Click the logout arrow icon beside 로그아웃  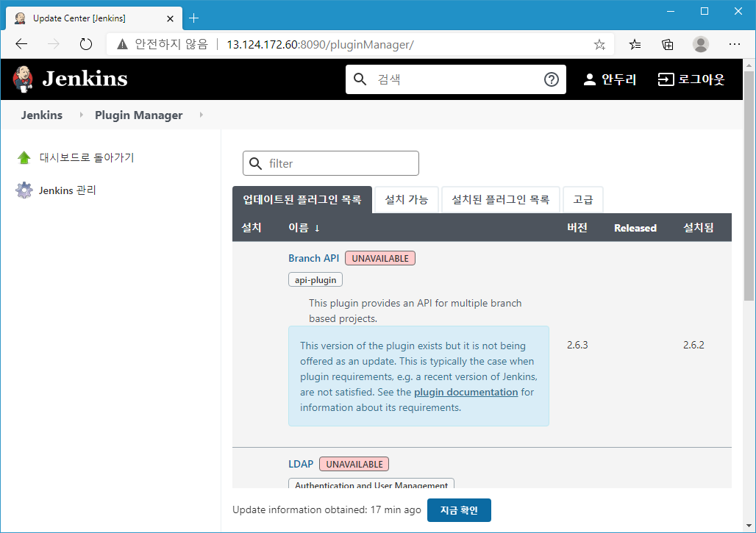pyautogui.click(x=666, y=79)
